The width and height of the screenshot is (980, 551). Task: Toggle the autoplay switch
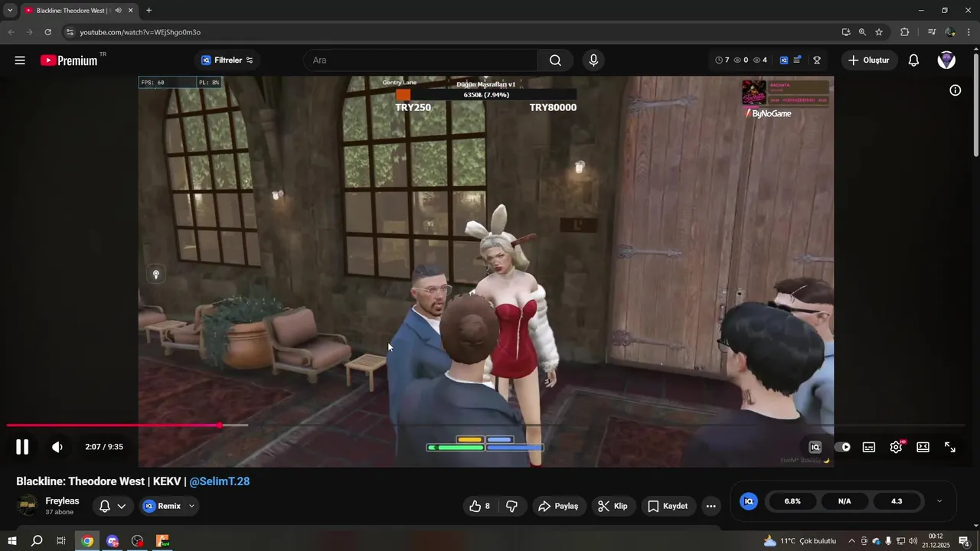point(842,448)
